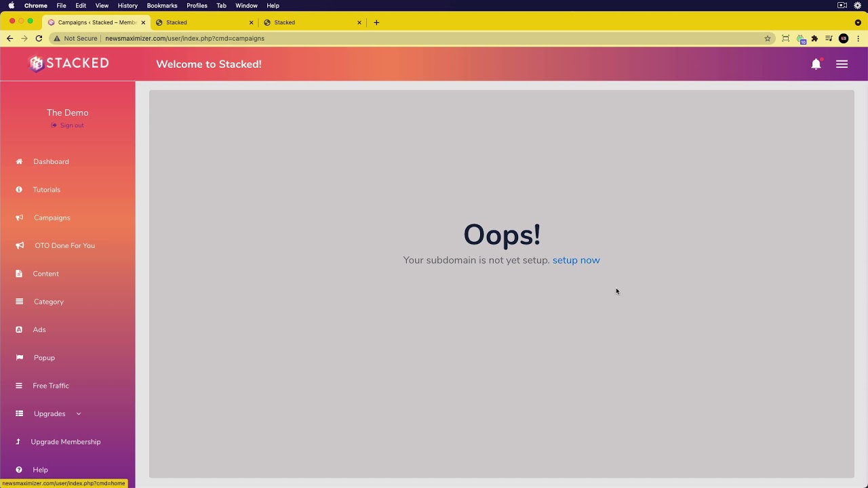Open the Dashboard page
The height and width of the screenshot is (488, 868).
[x=51, y=161]
